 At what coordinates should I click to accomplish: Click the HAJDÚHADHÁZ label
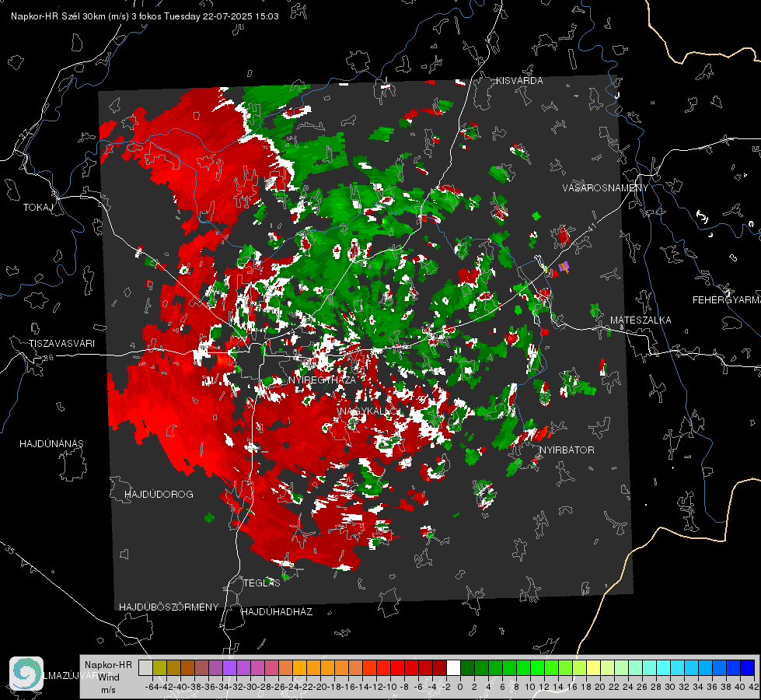coord(277,612)
